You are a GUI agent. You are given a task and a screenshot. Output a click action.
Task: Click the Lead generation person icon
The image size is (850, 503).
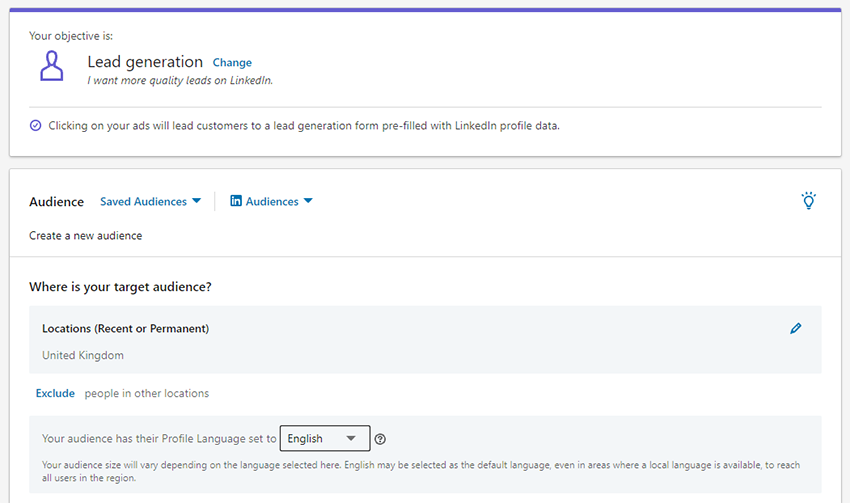[x=51, y=66]
